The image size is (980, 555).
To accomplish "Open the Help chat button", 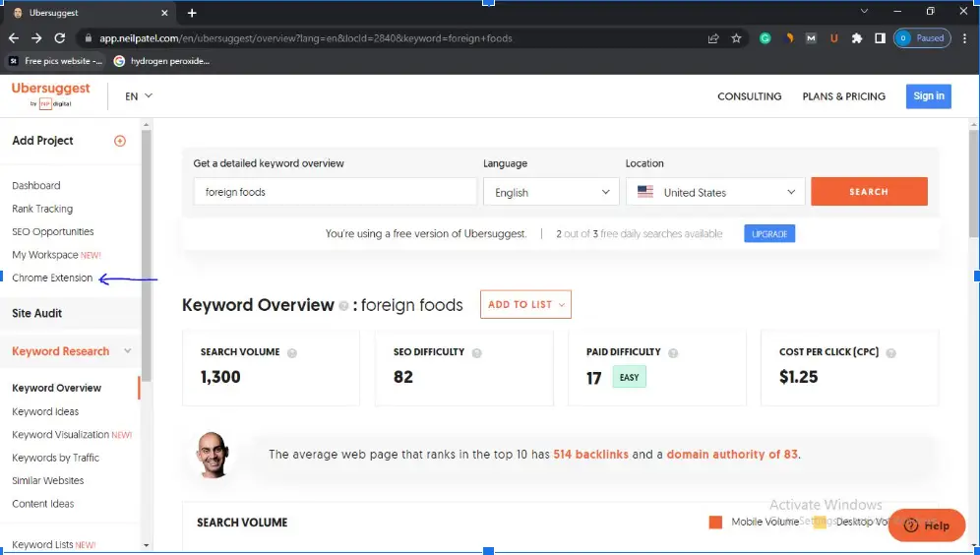I will pyautogui.click(x=927, y=525).
